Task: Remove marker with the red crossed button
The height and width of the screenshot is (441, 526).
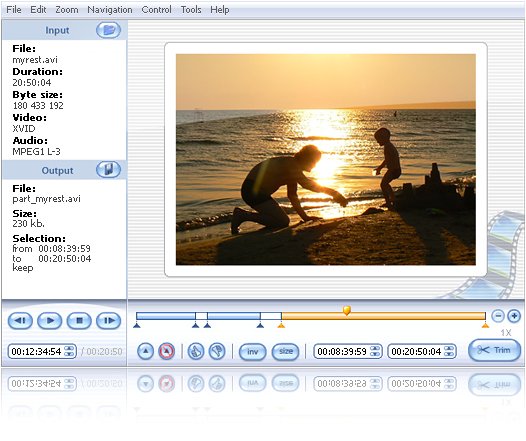Action: click(167, 351)
